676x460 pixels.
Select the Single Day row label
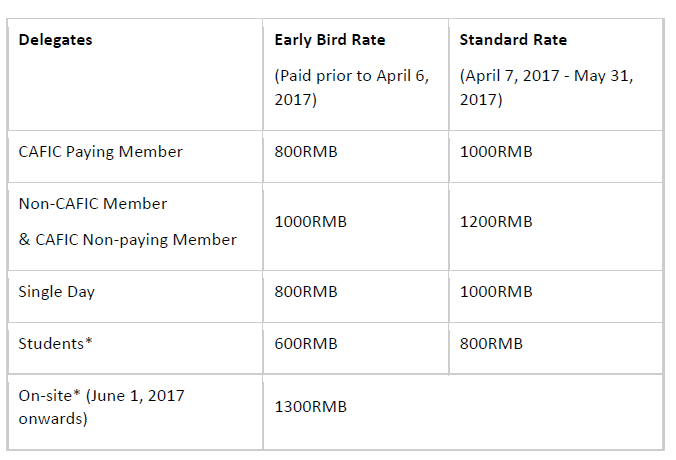[x=56, y=292]
